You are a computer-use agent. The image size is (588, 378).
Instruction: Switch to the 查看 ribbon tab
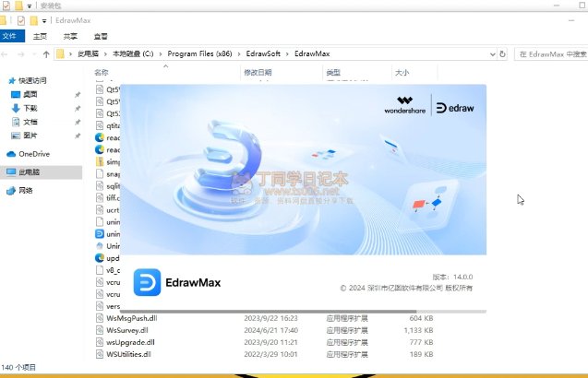click(x=101, y=36)
